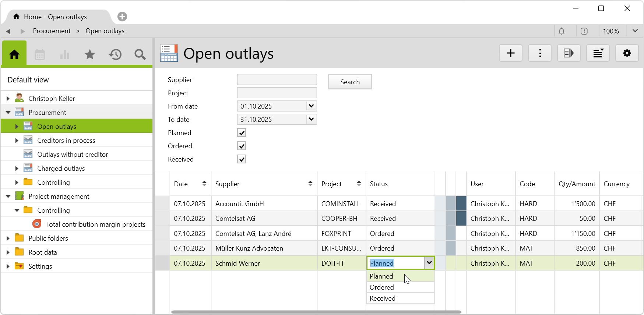
Task: Click the plus icon to add an outlay
Action: click(x=510, y=53)
